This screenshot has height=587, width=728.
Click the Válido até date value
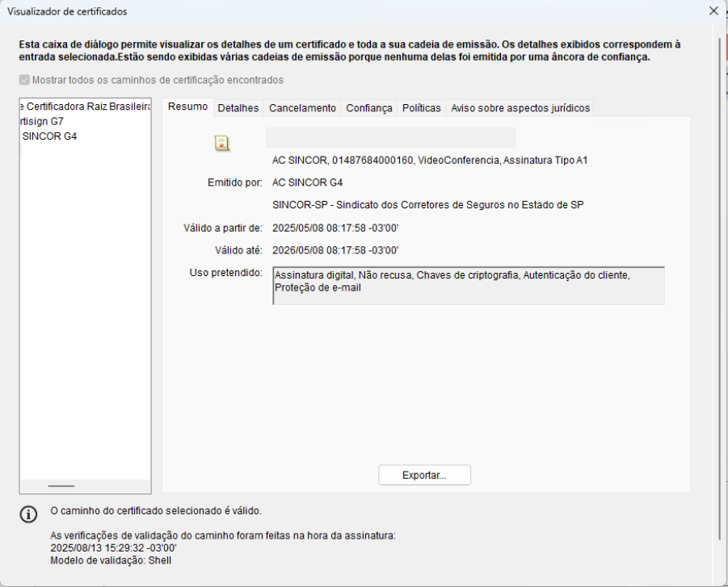tap(335, 250)
